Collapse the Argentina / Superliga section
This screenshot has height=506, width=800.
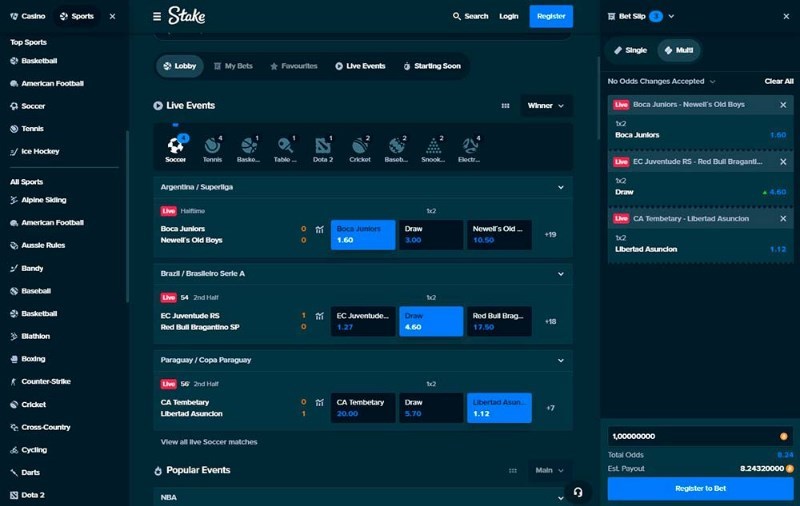point(561,187)
